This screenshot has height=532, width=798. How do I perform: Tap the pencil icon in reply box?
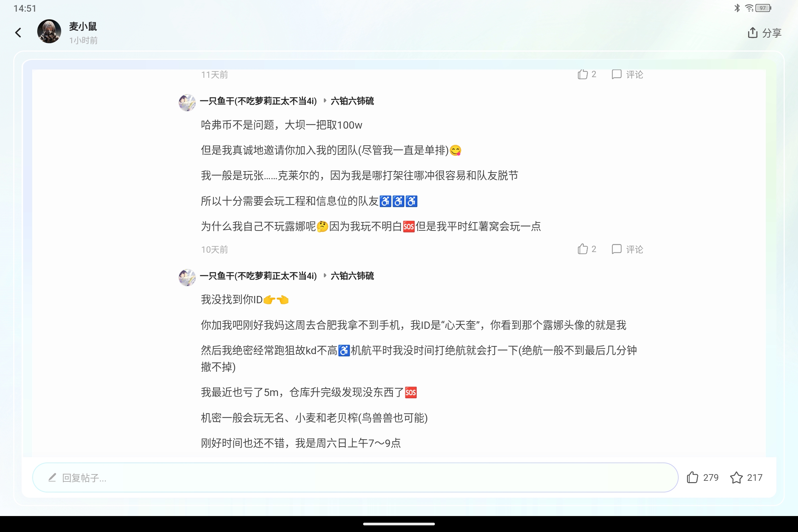(52, 477)
